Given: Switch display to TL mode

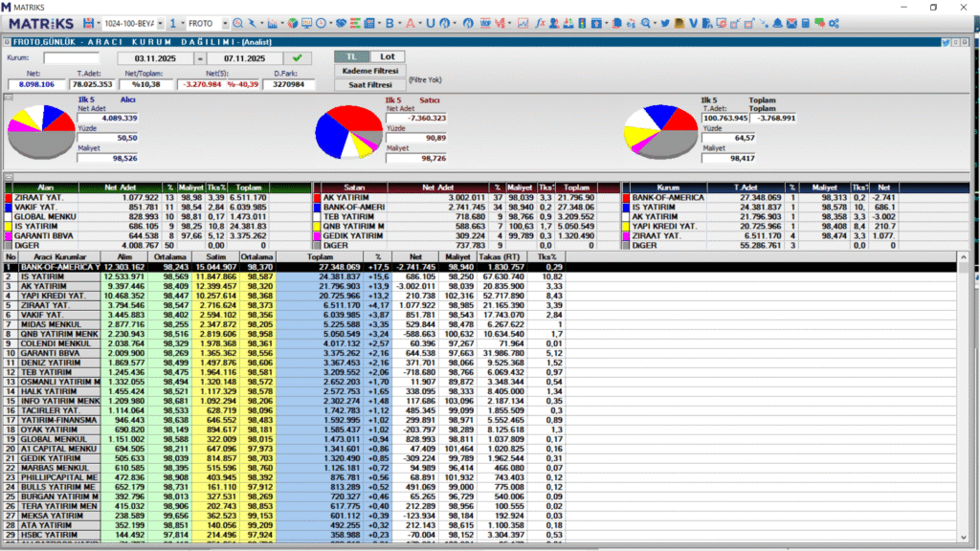Looking at the screenshot, I should click(351, 56).
